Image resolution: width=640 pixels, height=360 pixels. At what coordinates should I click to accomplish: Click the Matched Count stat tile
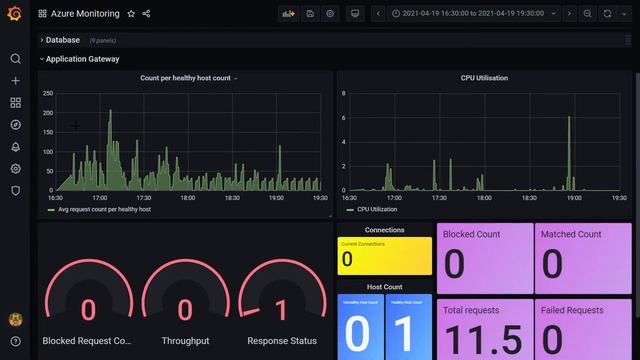coord(583,258)
